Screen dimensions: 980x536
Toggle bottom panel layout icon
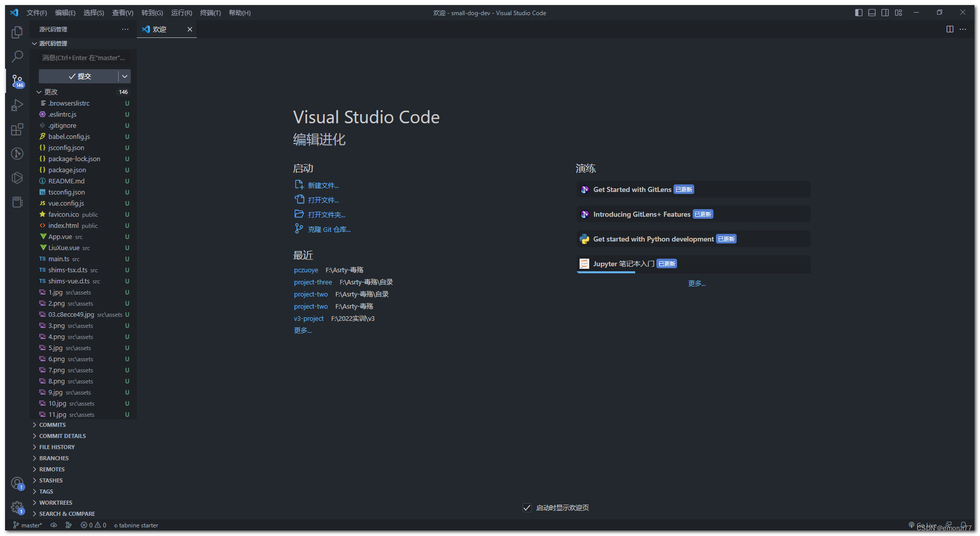[x=872, y=13]
